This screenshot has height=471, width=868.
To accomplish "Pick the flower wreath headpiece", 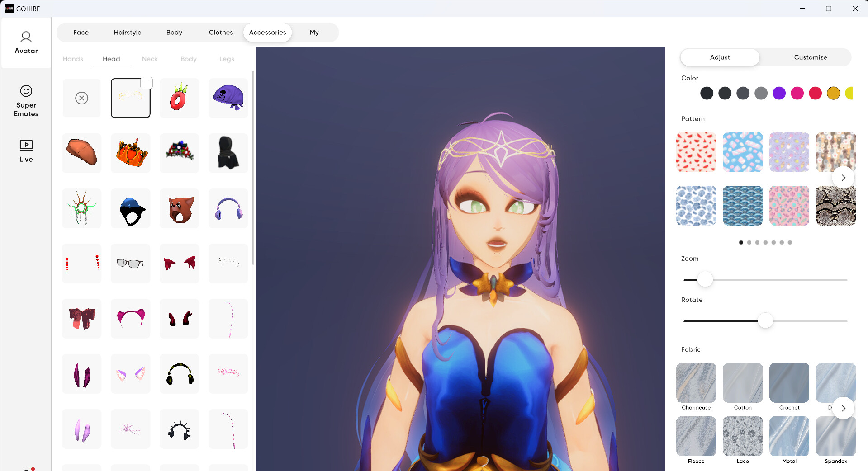I will [180, 153].
